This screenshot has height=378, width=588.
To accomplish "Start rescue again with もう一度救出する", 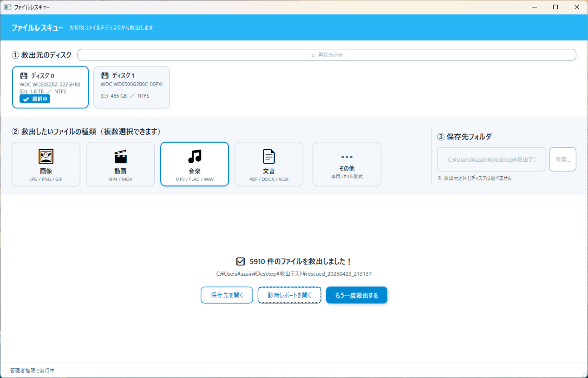I will 356,295.
